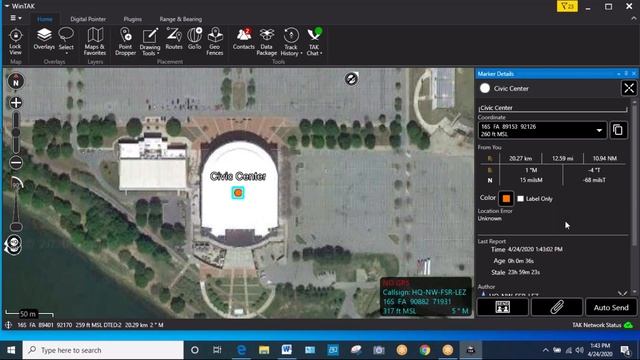Zoom in with the plus button
Image resolution: width=640 pixels, height=360 pixels.
(16, 102)
